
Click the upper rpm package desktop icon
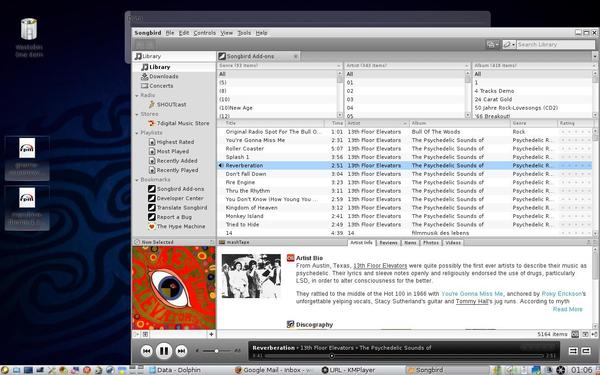pyautogui.click(x=27, y=158)
